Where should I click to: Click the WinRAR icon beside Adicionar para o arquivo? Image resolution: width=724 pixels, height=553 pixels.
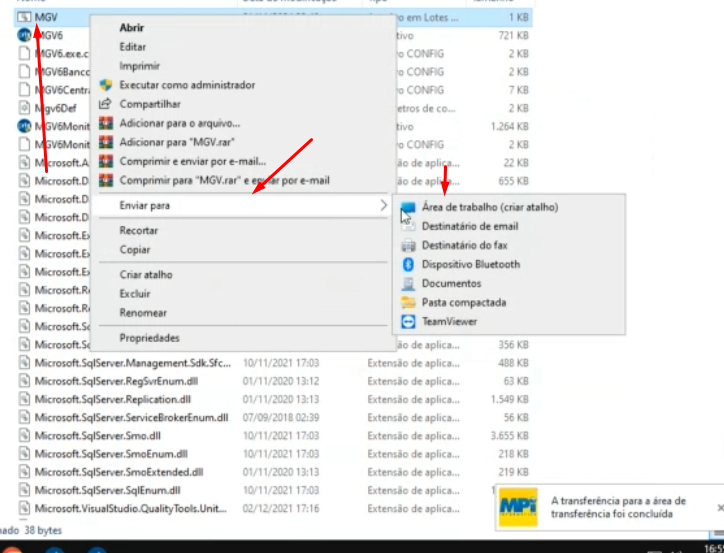pyautogui.click(x=105, y=123)
